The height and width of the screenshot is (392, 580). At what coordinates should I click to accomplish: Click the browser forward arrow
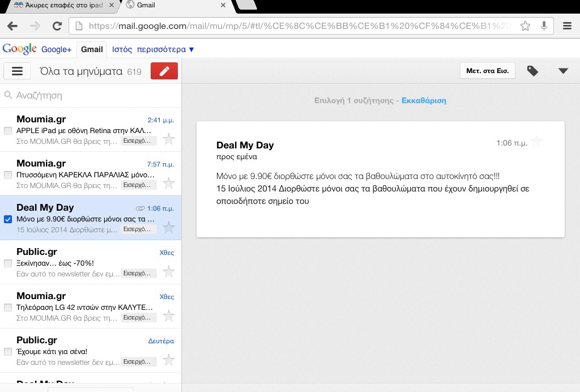35,26
